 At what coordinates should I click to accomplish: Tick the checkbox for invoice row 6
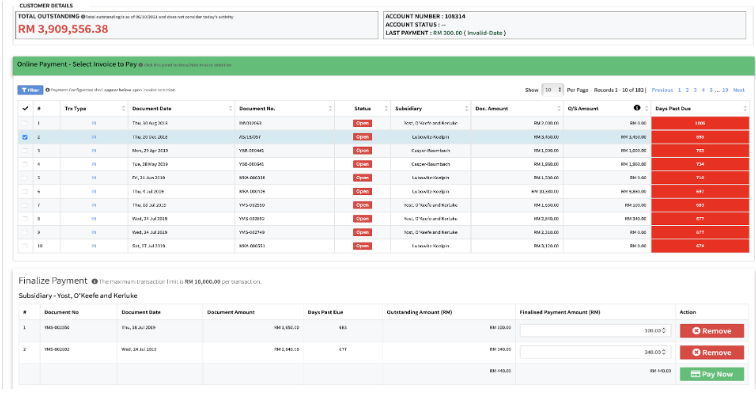coord(25,192)
